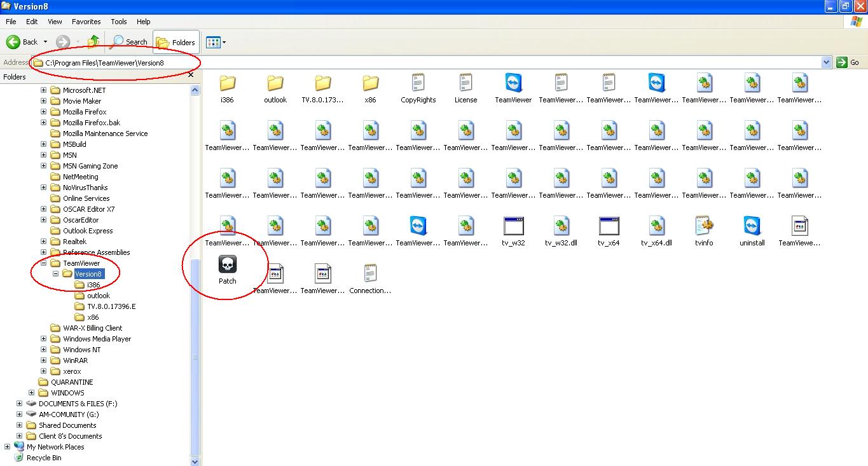Select MSN Gaming Zone folder
This screenshot has height=466, width=868.
click(x=90, y=166)
